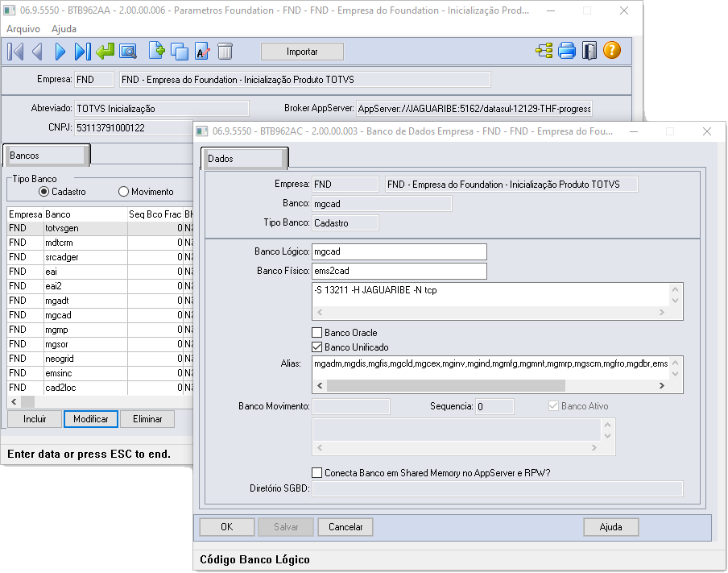Open help with the question mark icon
The width and height of the screenshot is (728, 573).
coord(611,51)
